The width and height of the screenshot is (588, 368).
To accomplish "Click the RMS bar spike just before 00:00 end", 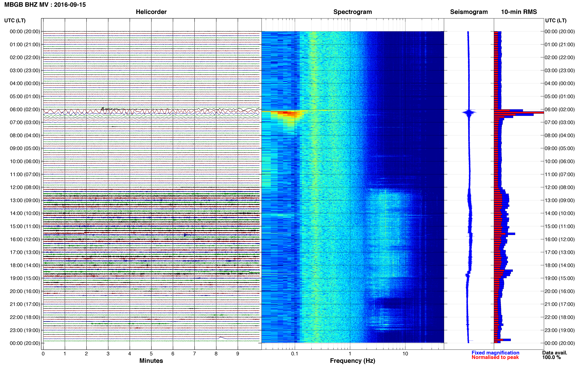I will click(502, 340).
